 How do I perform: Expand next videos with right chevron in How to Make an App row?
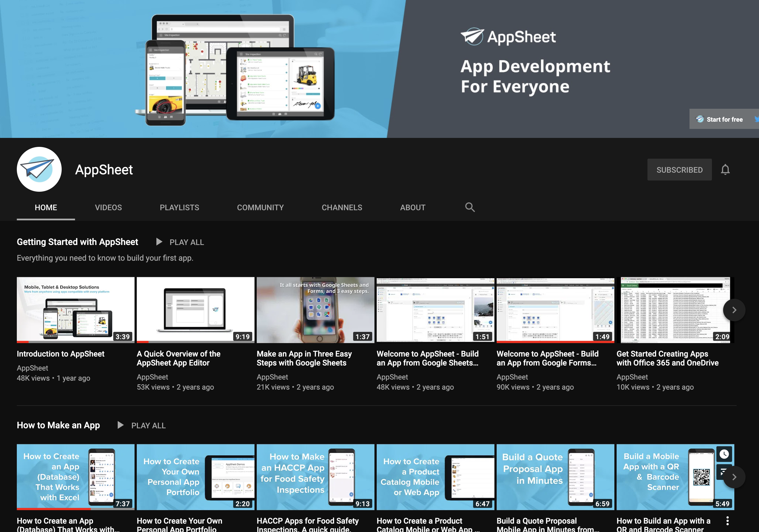point(734,477)
